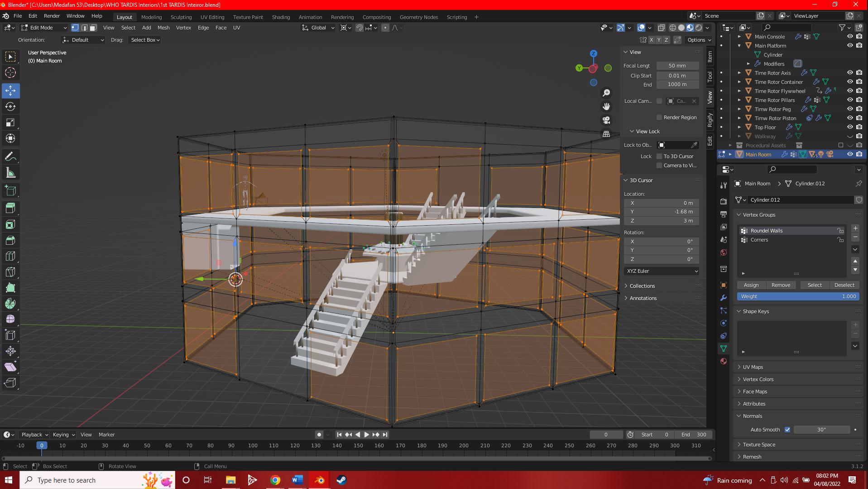Select the Rotate tool
This screenshot has width=868, height=489.
coord(10,107)
